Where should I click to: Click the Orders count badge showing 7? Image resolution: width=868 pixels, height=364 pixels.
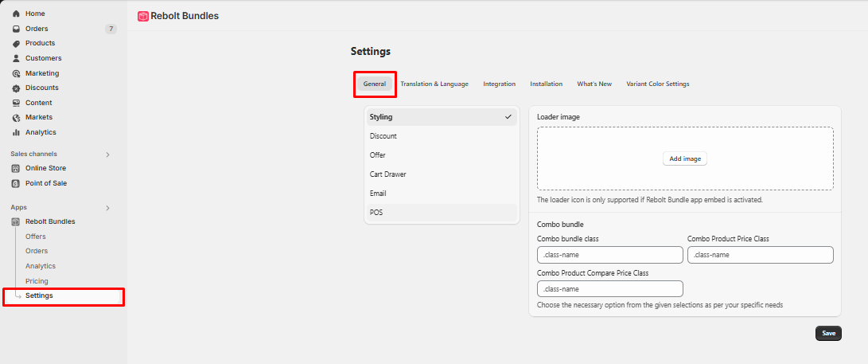click(x=111, y=29)
